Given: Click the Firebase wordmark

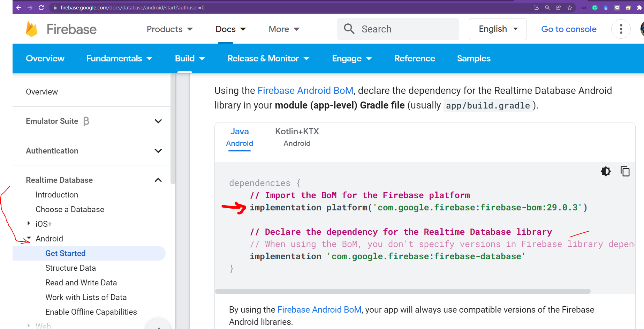Looking at the screenshot, I should (x=71, y=29).
